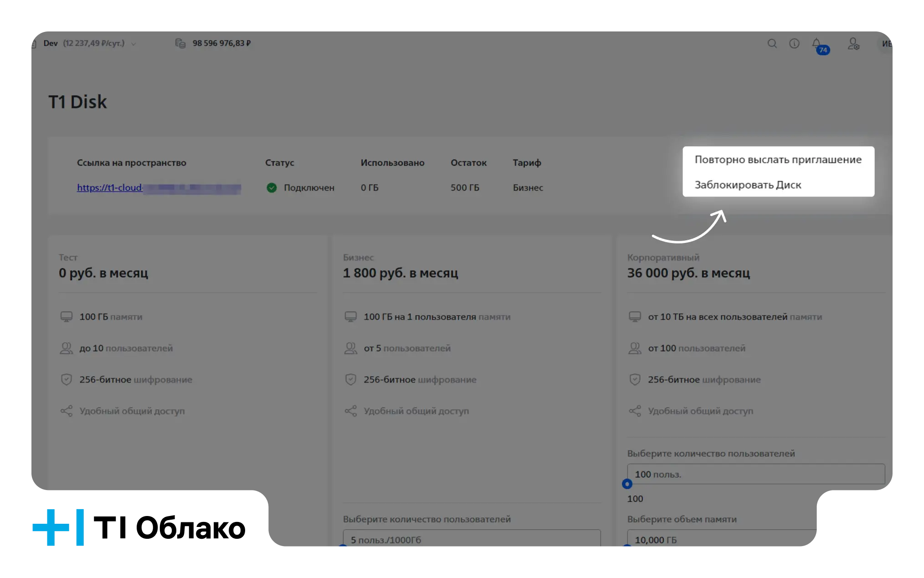Click the 'Выберите объем памяти' label

tap(682, 519)
